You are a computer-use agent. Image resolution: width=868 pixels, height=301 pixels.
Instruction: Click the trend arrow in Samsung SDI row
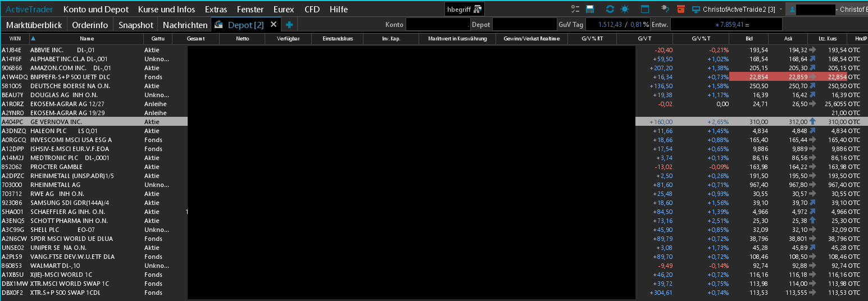tap(812, 202)
